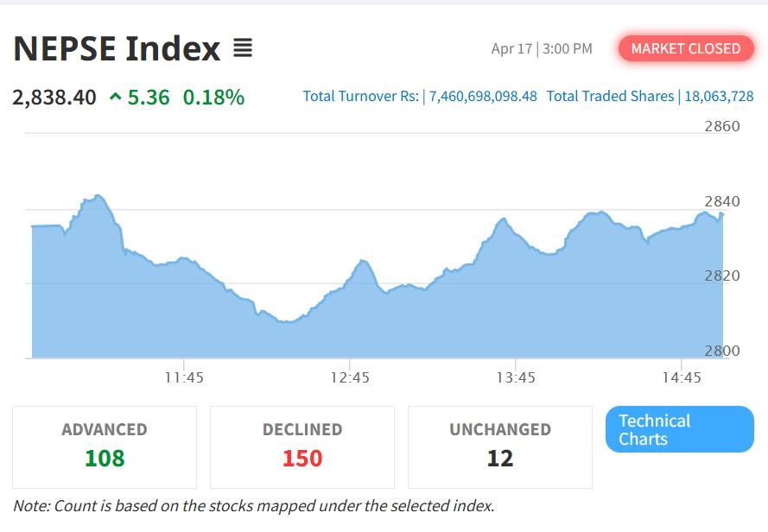768x532 pixels.
Task: Open the Technical Charts button
Action: (679, 429)
